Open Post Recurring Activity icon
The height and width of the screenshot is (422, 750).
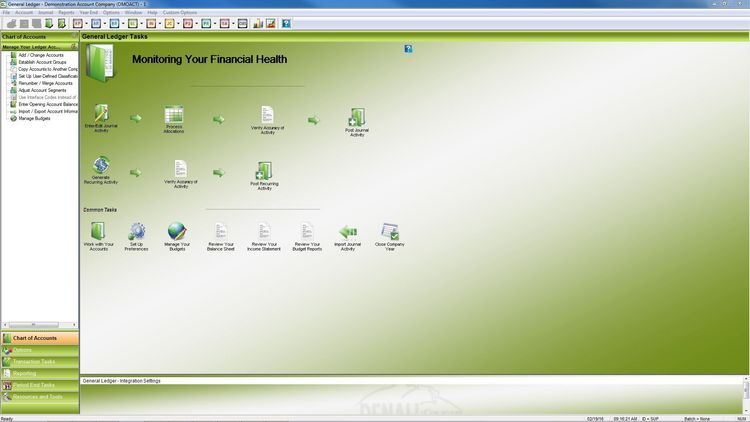pos(263,171)
